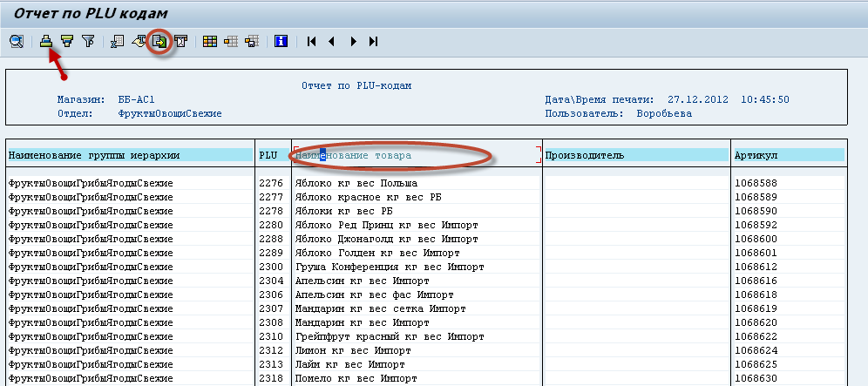Open the Change layout grid icon

pos(210,42)
